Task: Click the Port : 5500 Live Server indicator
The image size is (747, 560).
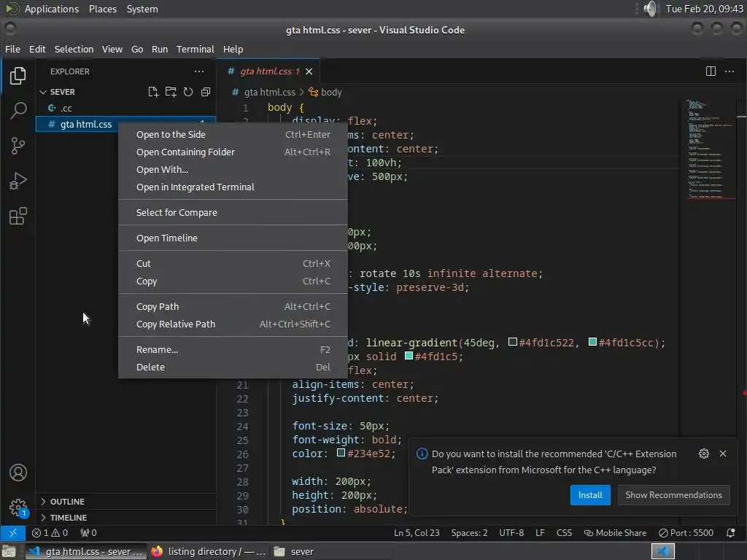Action: 686,533
